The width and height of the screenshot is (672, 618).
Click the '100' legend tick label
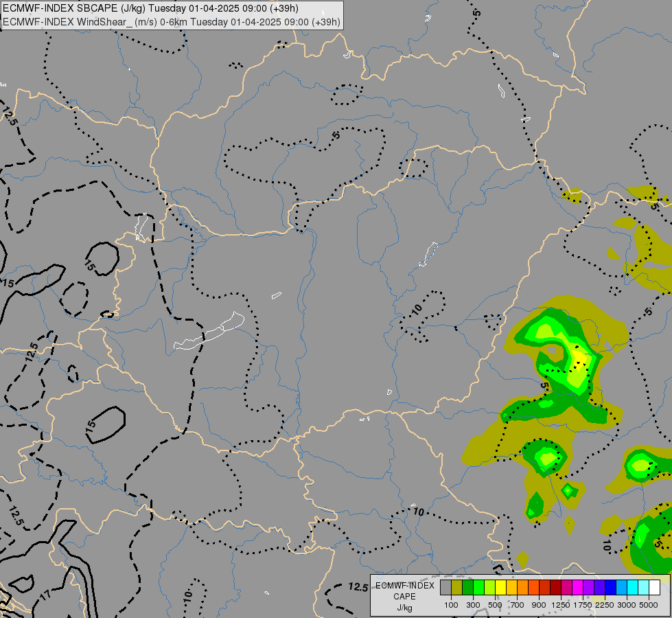coord(451,605)
